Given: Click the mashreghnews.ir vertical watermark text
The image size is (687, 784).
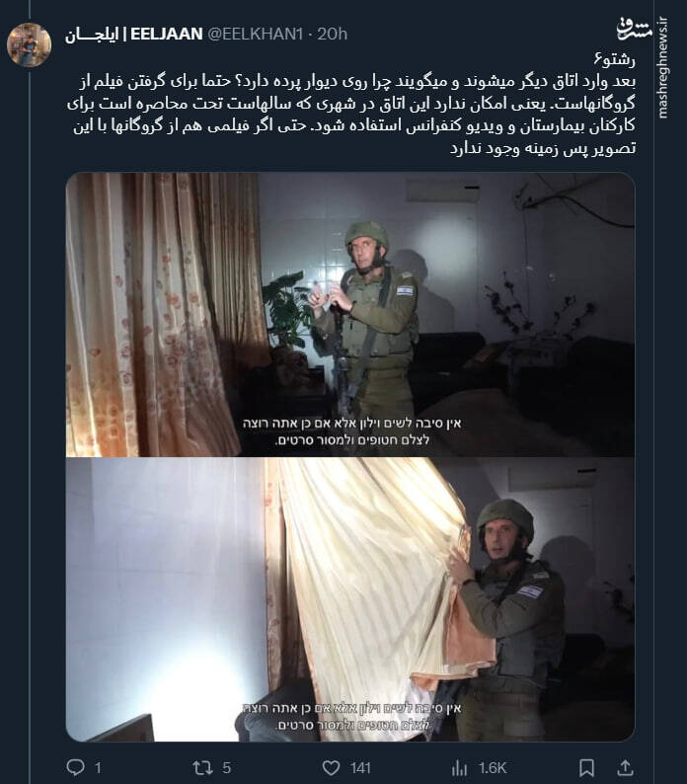Looking at the screenshot, I should [662, 68].
